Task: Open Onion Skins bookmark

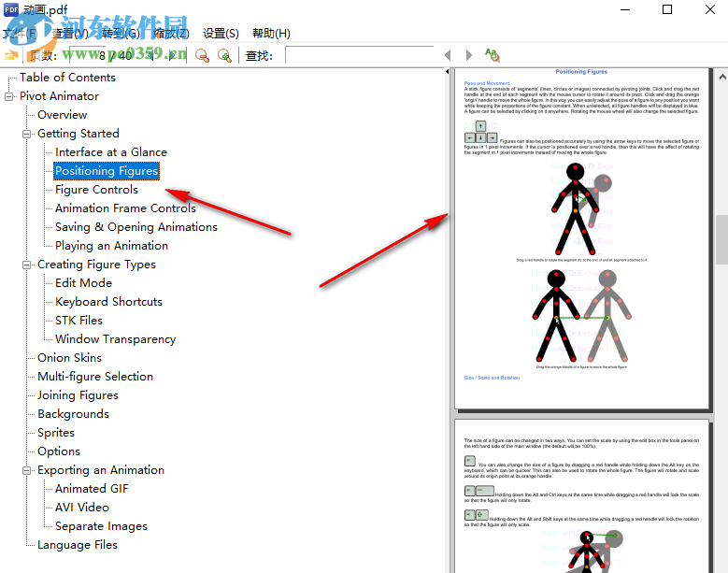Action: pyautogui.click(x=70, y=358)
